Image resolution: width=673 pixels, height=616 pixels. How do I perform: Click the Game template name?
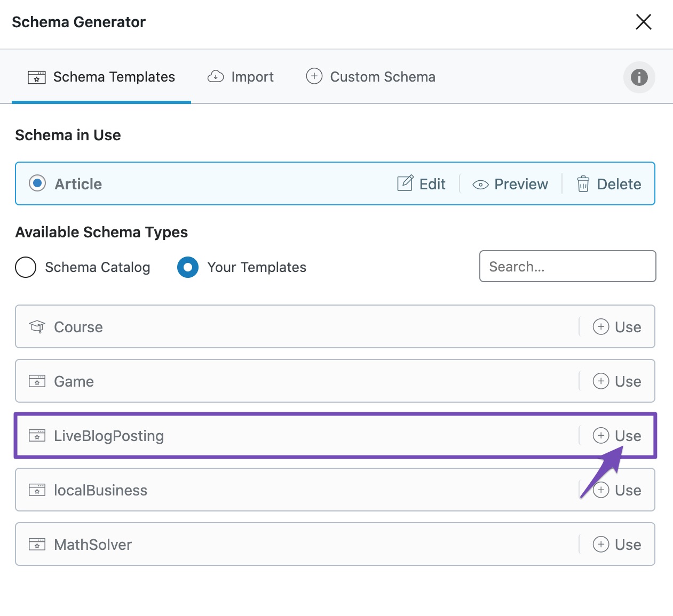click(74, 381)
